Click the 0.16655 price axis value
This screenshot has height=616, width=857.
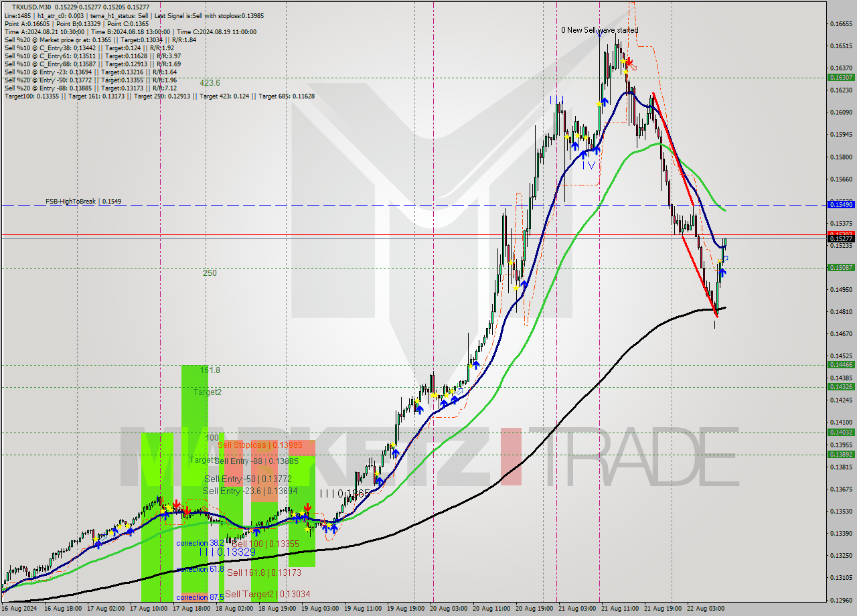click(841, 24)
